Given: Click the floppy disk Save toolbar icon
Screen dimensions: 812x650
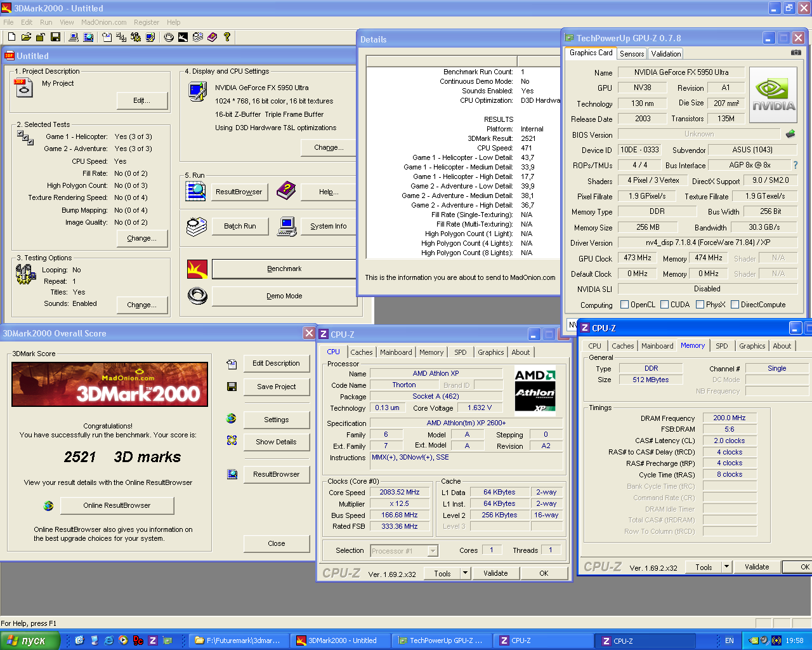Looking at the screenshot, I should (x=55, y=37).
